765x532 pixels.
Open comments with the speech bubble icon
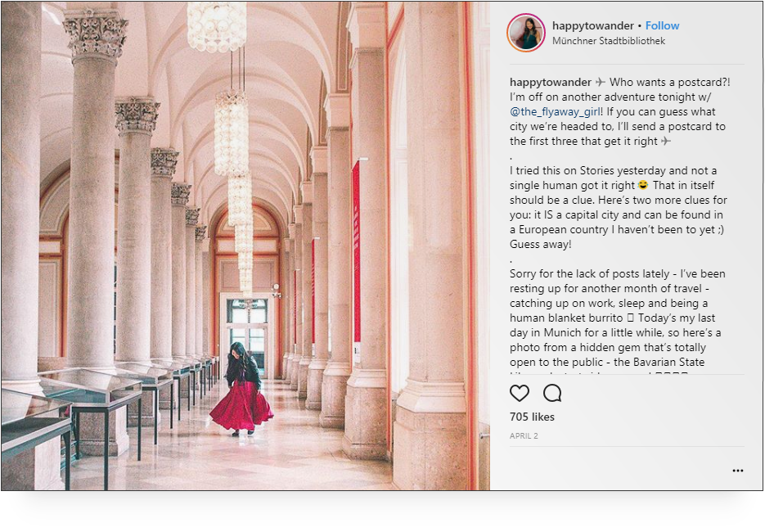[x=552, y=393]
